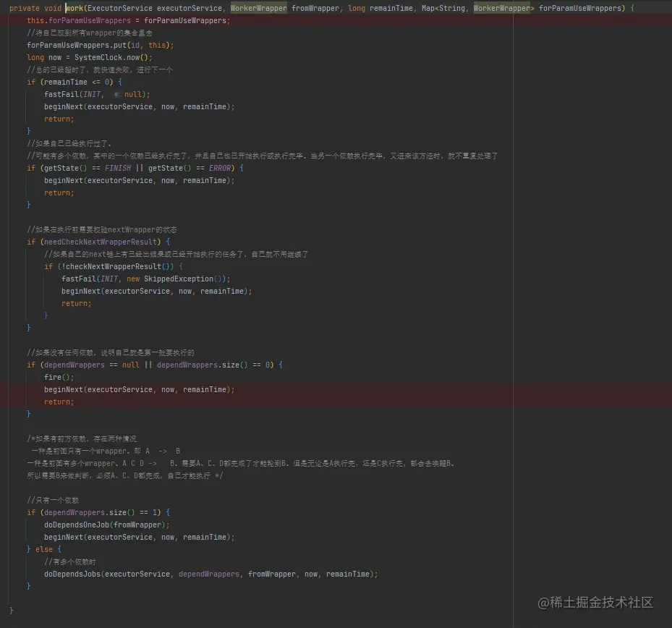Click highlighted beginNext line just below "fire();"
Screen dimensions: 672x628
tap(140, 390)
